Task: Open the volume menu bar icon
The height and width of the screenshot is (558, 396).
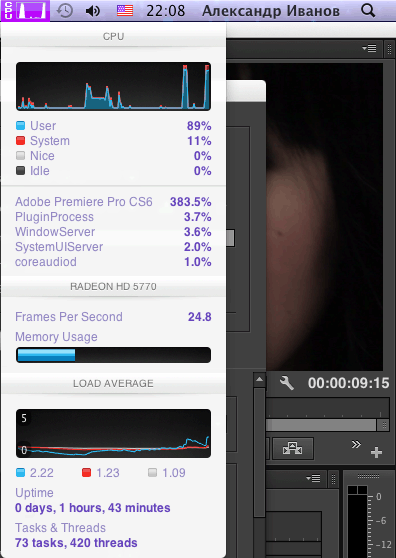Action: (x=93, y=11)
